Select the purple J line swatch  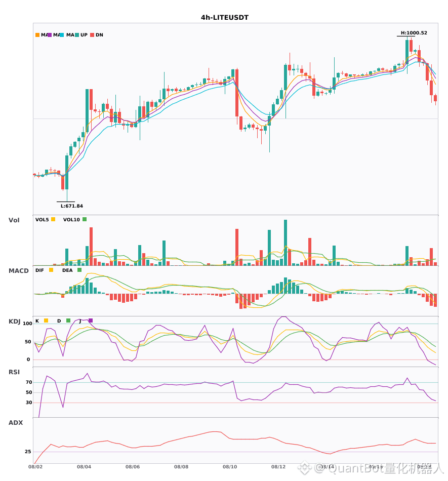point(91,320)
